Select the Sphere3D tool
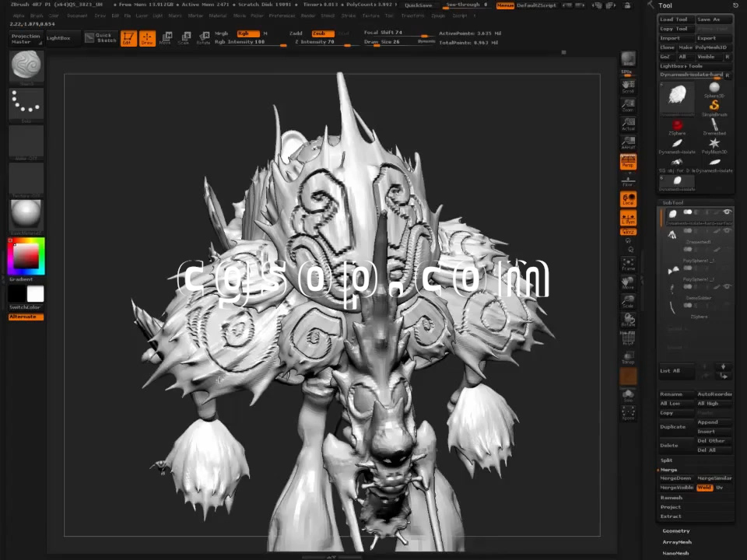This screenshot has width=747, height=560. pyautogui.click(x=714, y=89)
